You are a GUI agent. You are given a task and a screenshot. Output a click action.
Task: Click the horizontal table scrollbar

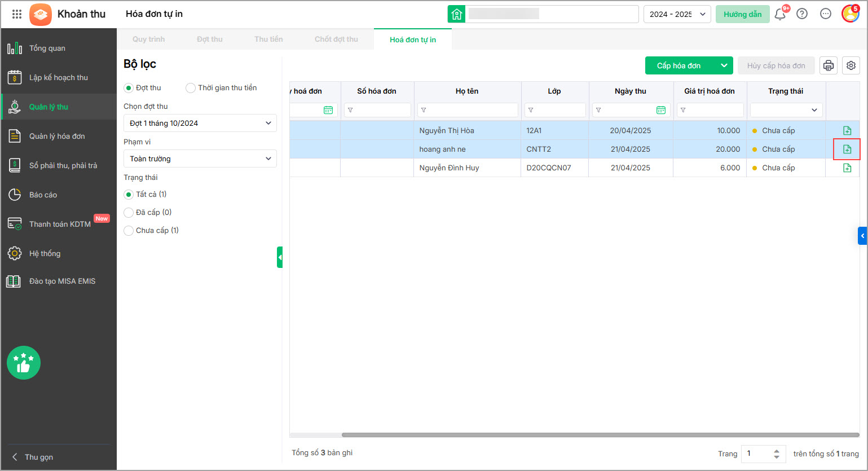(x=600, y=435)
